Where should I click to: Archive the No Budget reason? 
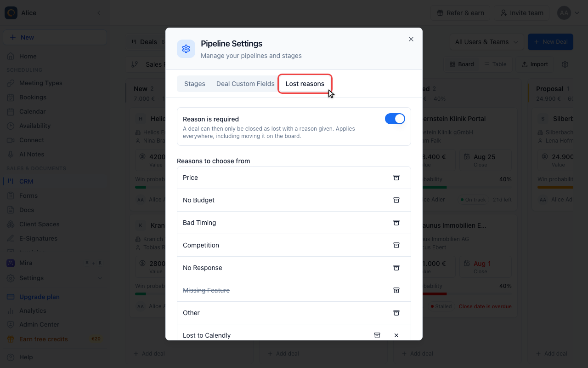point(396,200)
